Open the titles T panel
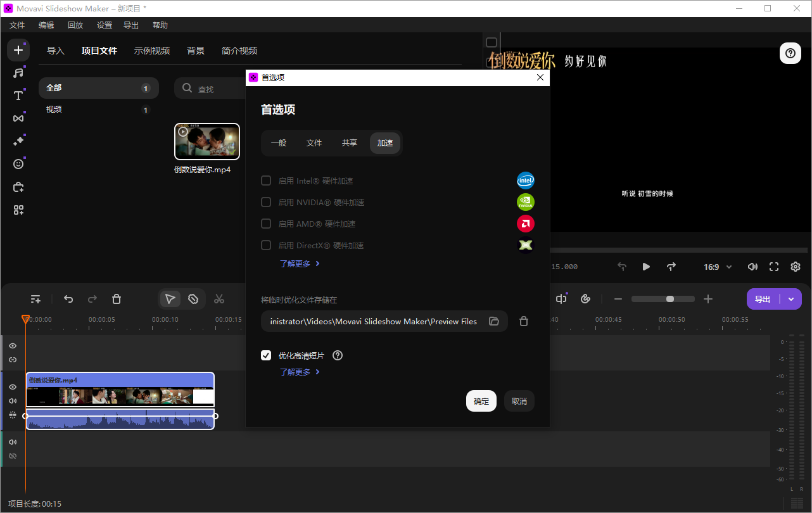The image size is (812, 513). [x=18, y=96]
